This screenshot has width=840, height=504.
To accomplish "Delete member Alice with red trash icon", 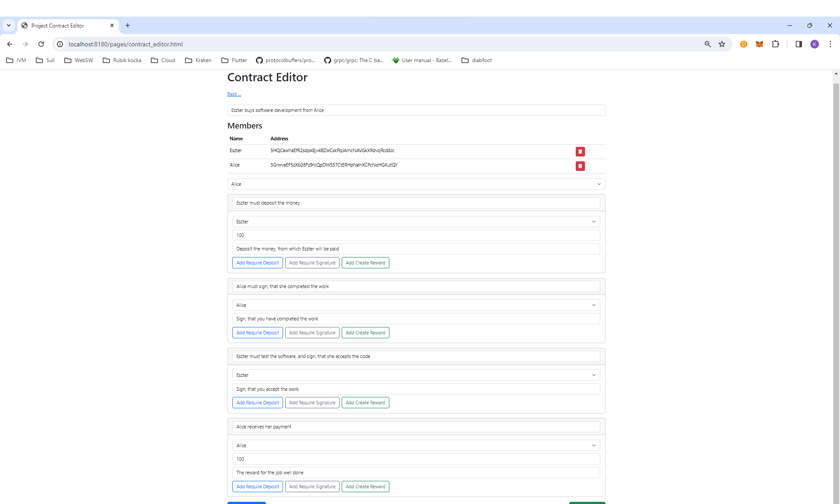I will coord(580,166).
